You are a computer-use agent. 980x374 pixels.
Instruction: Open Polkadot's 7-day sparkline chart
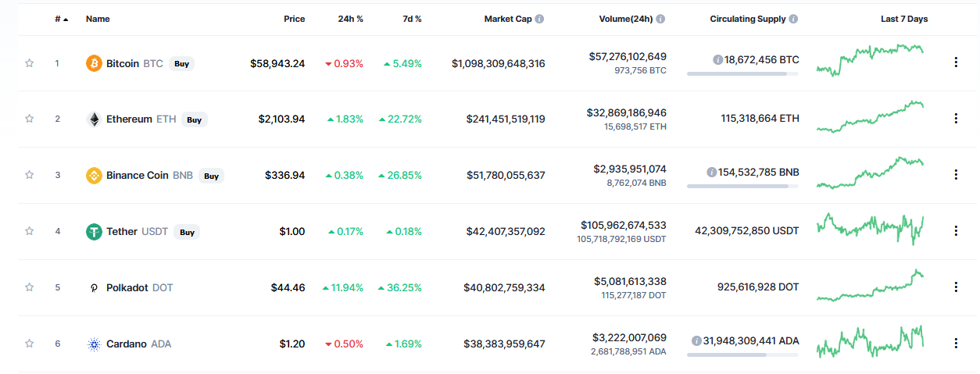coord(870,285)
